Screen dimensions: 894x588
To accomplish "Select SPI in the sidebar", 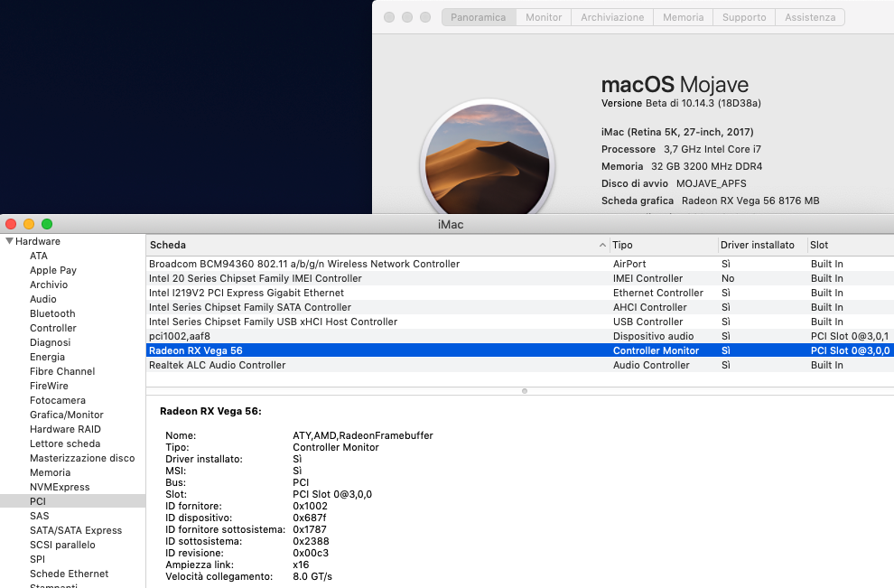I will [x=38, y=559].
